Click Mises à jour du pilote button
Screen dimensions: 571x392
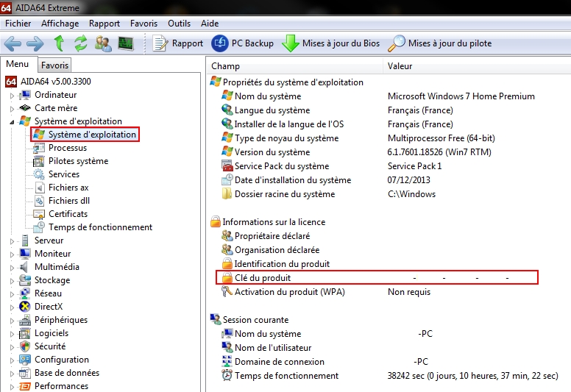click(x=439, y=43)
